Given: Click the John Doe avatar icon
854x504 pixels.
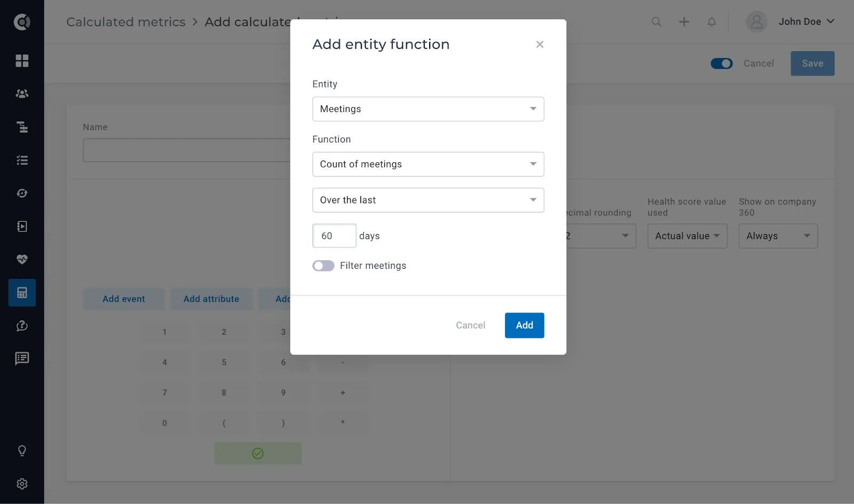Looking at the screenshot, I should click(x=756, y=22).
